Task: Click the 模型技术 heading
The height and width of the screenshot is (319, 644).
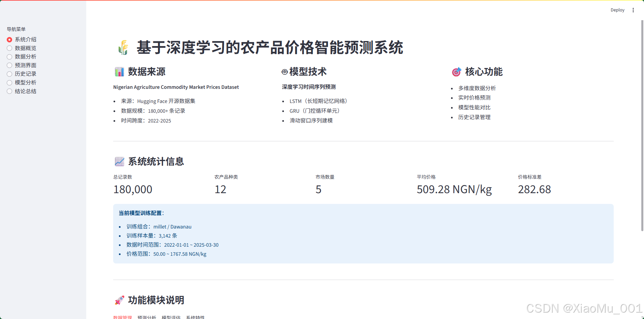Action: tap(308, 72)
